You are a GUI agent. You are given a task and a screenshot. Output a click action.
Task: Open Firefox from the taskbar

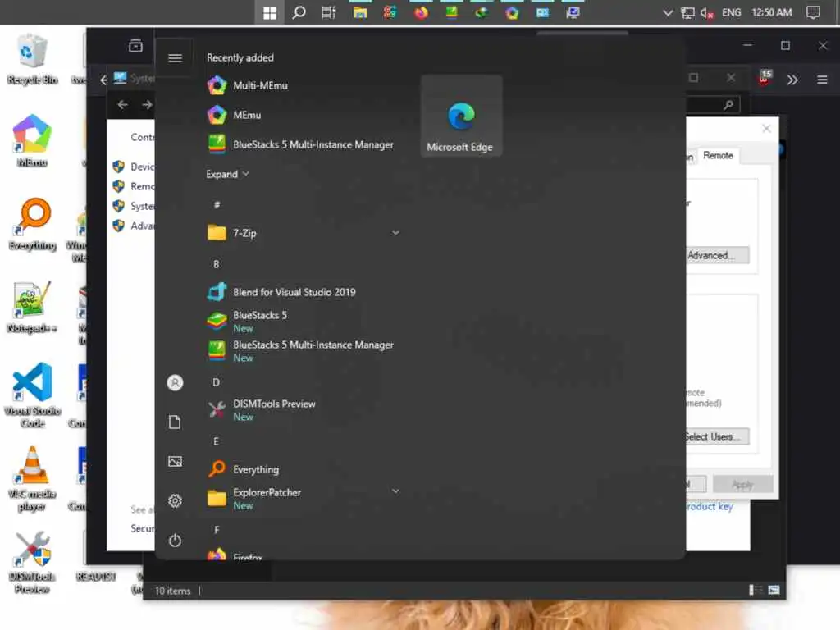coord(421,12)
